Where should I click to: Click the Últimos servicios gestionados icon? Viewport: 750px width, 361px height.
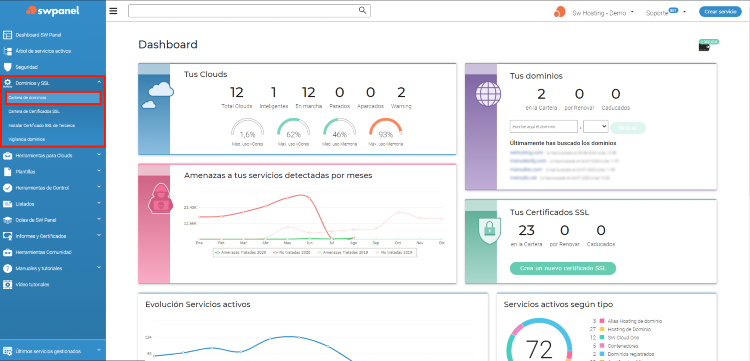coord(7,350)
